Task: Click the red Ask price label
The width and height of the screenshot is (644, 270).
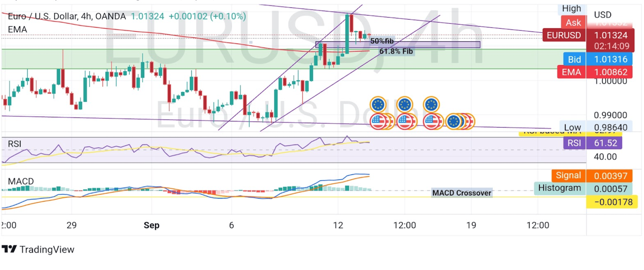Action: [573, 22]
